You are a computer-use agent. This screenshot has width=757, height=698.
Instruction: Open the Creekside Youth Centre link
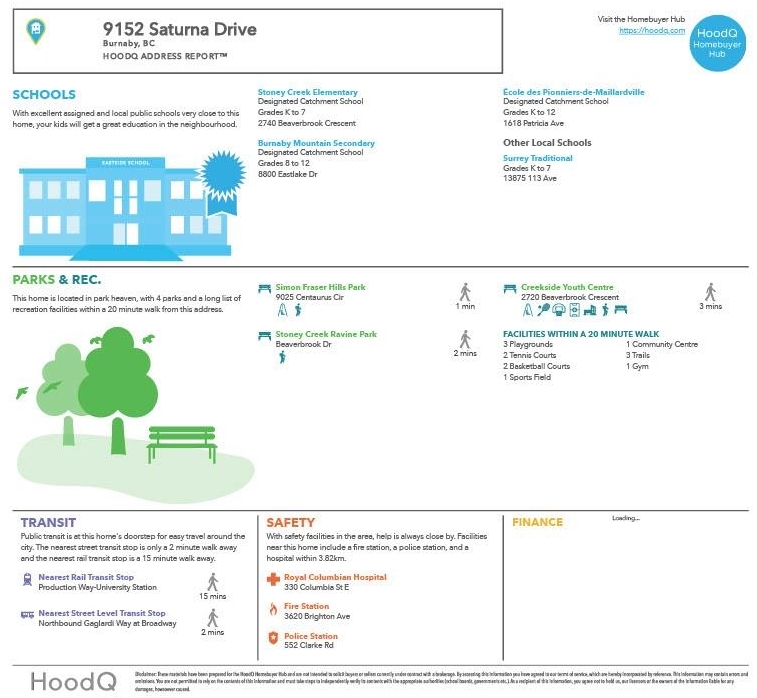click(567, 287)
